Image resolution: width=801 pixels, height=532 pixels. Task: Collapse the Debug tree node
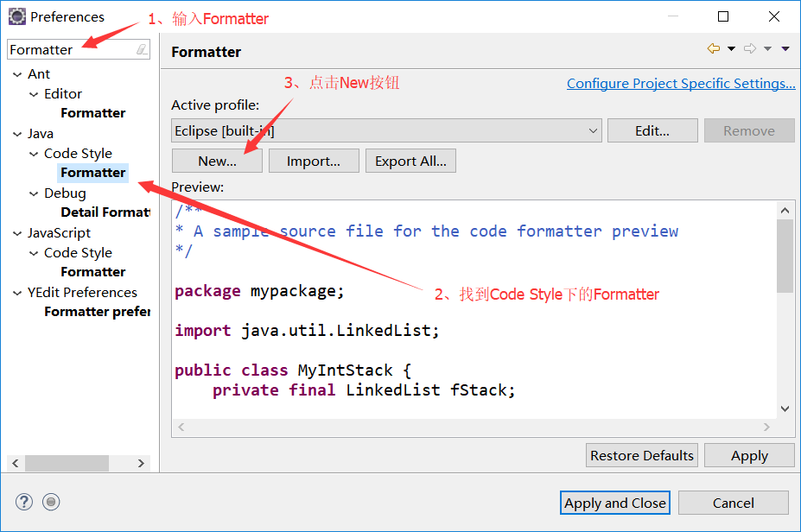(x=34, y=193)
